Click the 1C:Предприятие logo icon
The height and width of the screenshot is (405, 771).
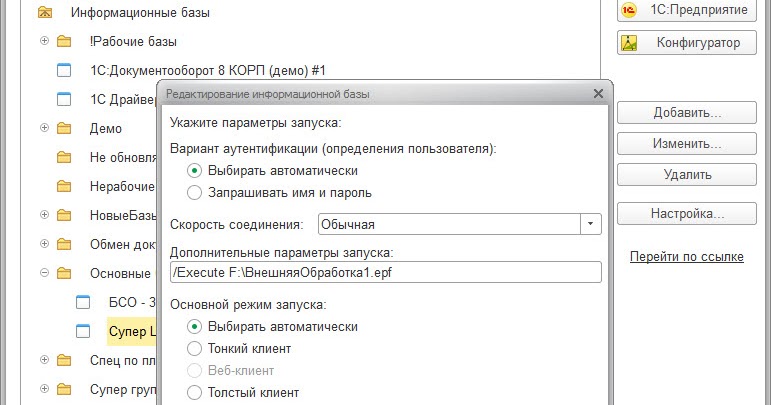629,10
